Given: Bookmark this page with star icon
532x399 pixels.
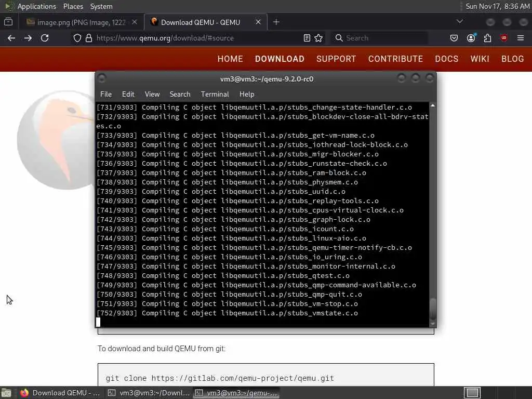Looking at the screenshot, I should [x=318, y=38].
